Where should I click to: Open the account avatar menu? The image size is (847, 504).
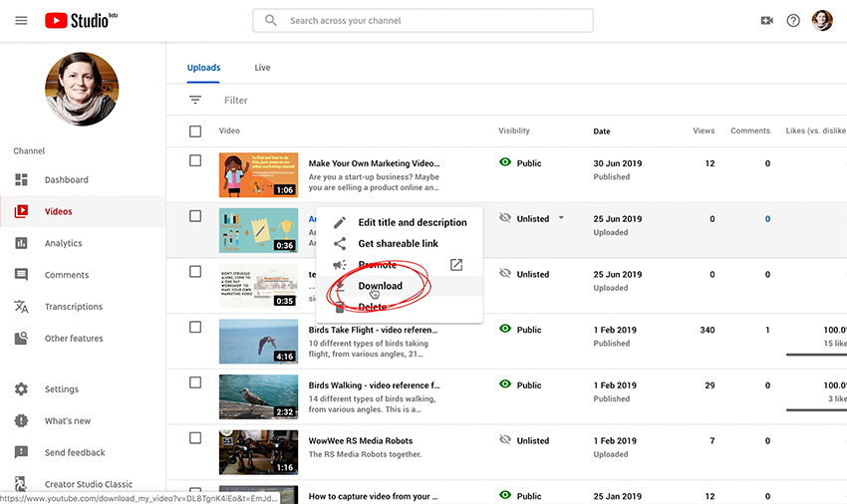(822, 21)
